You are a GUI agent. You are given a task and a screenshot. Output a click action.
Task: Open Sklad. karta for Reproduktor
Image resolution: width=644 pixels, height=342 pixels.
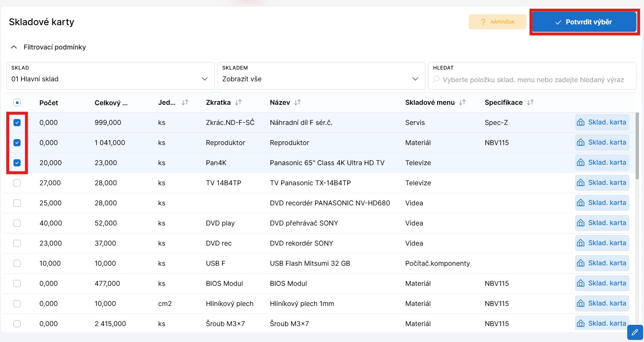602,142
